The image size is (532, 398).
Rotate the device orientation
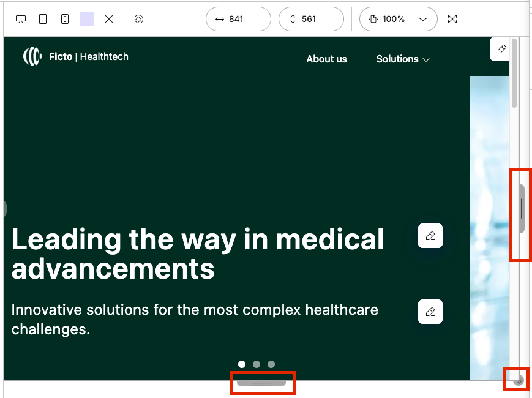coord(138,19)
